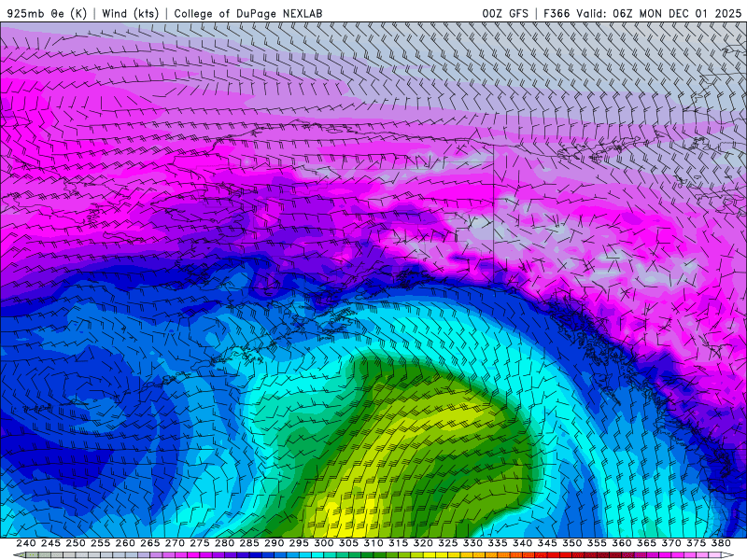Click the "00Z GFS" model run label
The height and width of the screenshot is (560, 747).
(x=506, y=13)
